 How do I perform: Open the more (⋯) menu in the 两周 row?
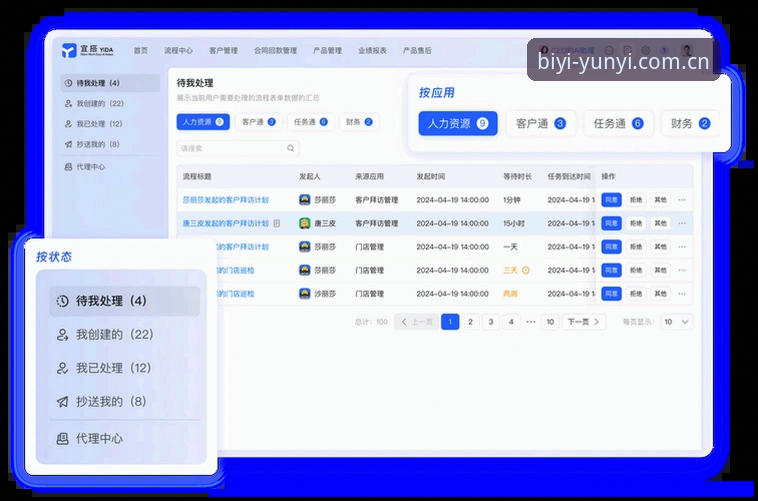tap(682, 294)
